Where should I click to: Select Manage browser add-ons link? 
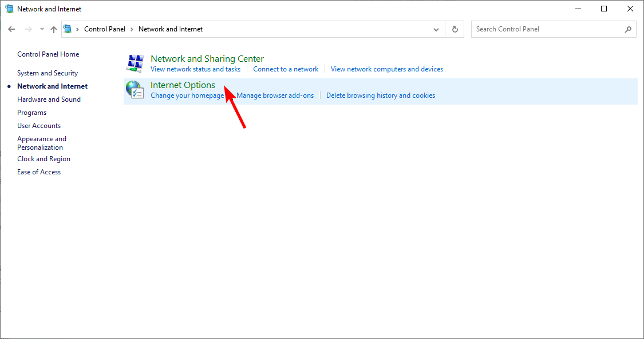click(275, 95)
